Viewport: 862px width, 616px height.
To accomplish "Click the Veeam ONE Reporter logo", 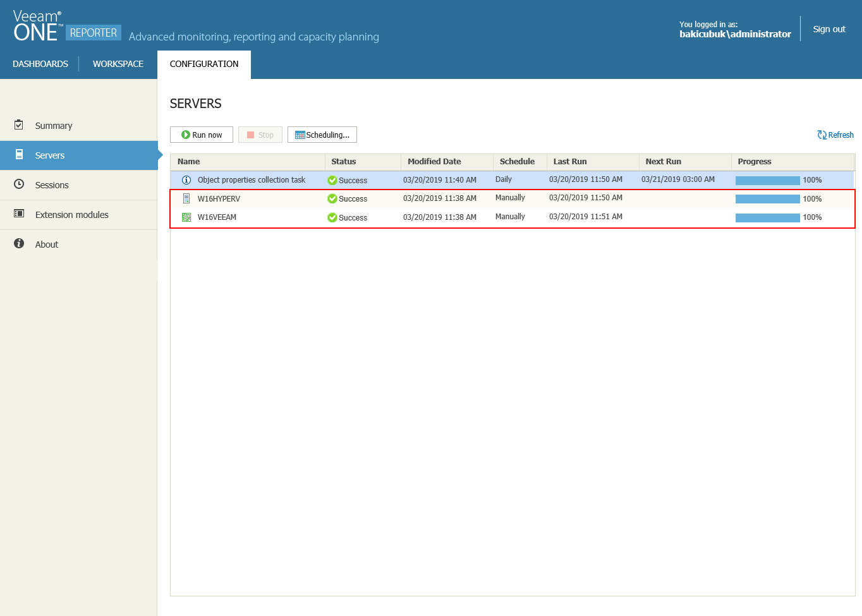I will pyautogui.click(x=66, y=26).
